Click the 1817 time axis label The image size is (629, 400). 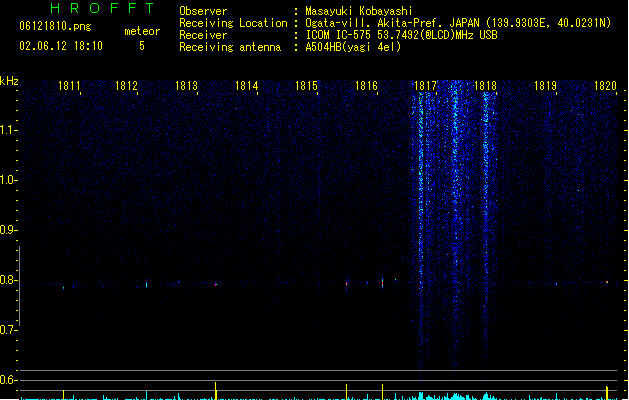425,86
